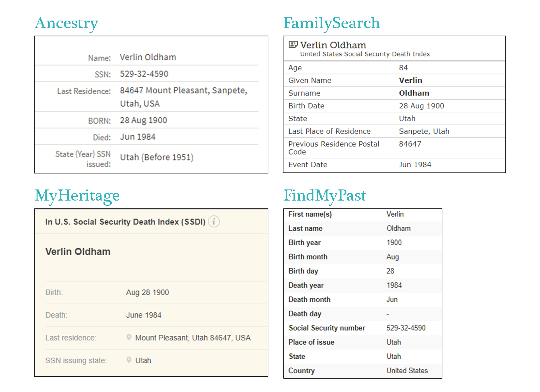Click the FamilySearch State value Utah

coord(407,119)
